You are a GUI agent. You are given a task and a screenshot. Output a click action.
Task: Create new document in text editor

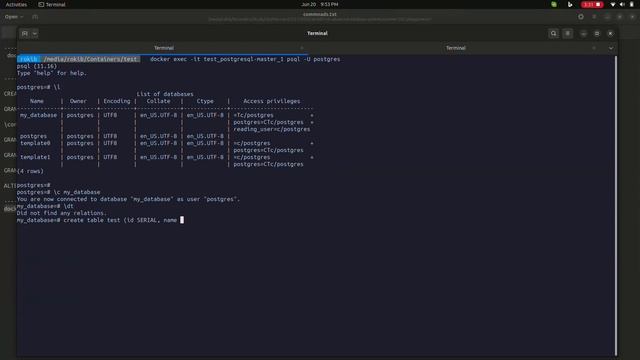tap(35, 17)
